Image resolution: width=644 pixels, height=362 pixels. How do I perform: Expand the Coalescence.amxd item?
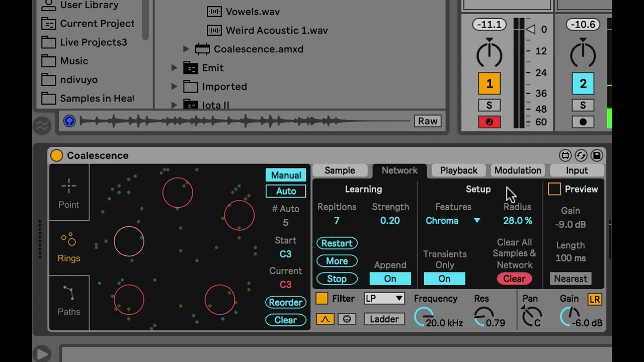pyautogui.click(x=186, y=49)
